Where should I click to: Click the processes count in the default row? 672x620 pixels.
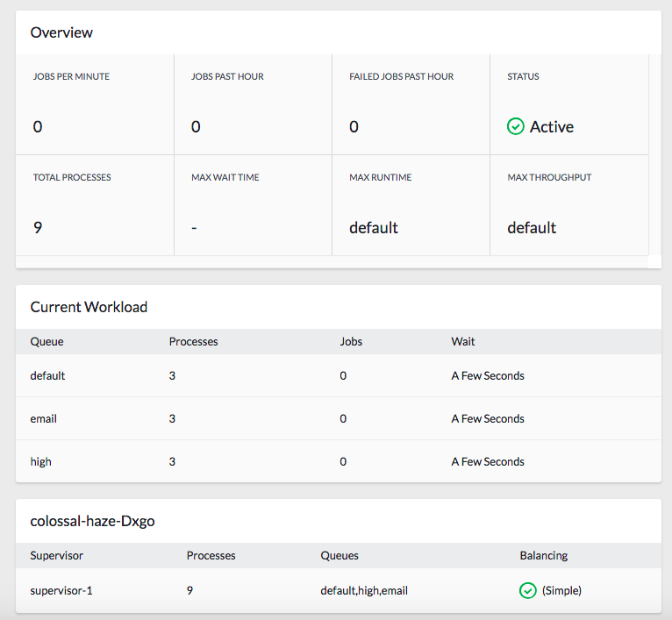[172, 375]
